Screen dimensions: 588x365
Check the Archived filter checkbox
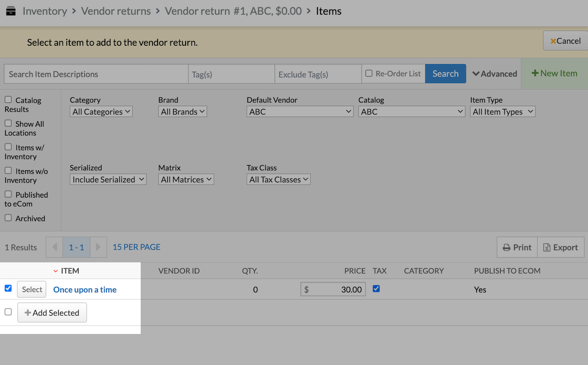[8, 217]
